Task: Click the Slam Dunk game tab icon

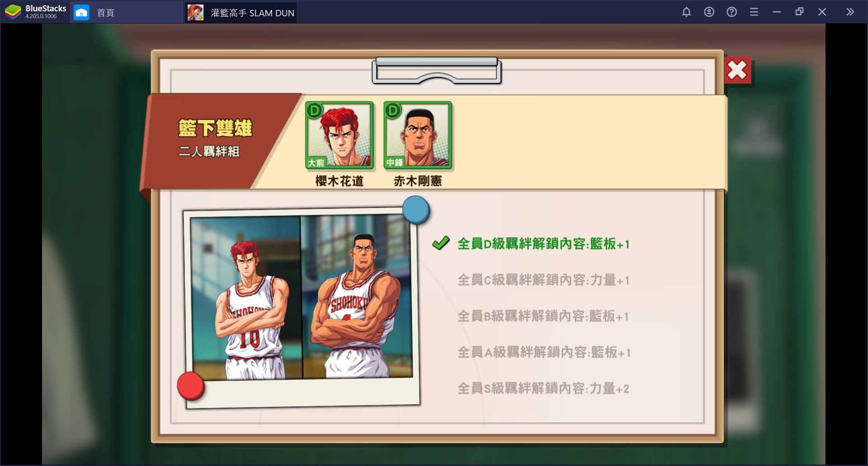Action: point(195,13)
